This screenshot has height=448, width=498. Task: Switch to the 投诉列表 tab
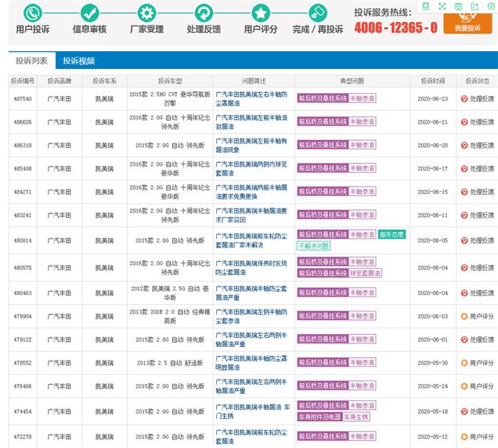[x=32, y=60]
